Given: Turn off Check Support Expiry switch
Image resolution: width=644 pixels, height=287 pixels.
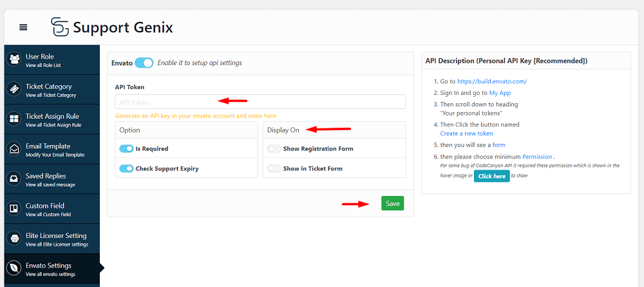Looking at the screenshot, I should (126, 168).
